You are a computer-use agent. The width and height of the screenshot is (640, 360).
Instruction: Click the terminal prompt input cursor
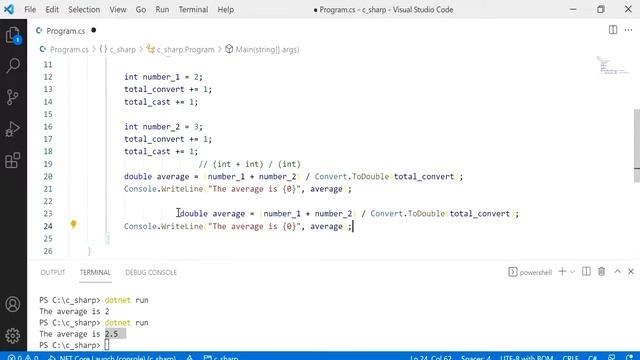click(107, 345)
